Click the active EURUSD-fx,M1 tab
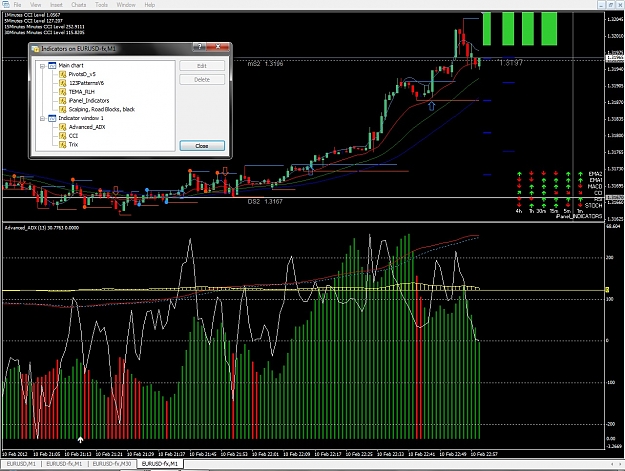 click(160, 464)
